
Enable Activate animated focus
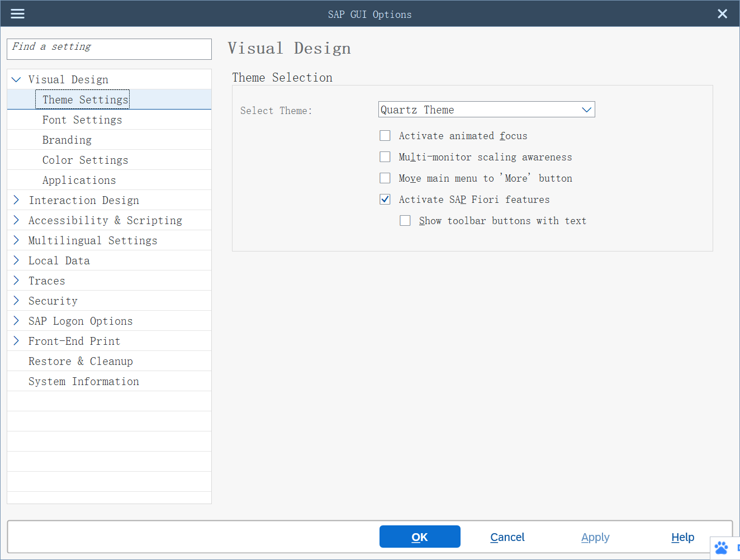[385, 135]
